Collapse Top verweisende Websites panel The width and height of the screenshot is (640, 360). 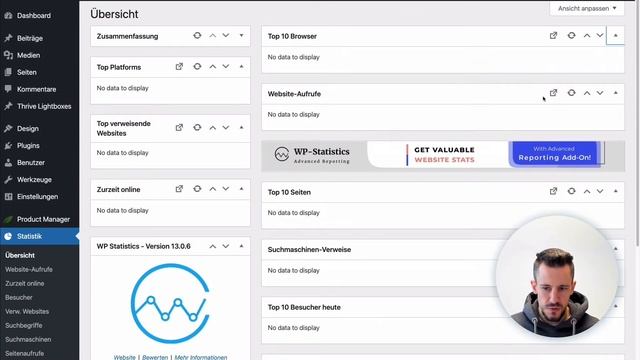tap(242, 128)
